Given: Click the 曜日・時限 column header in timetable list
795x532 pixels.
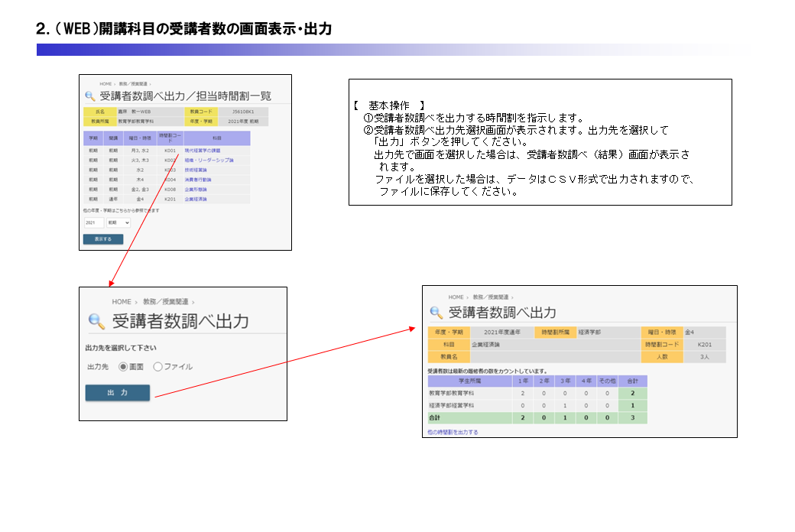Looking at the screenshot, I should (140, 138).
